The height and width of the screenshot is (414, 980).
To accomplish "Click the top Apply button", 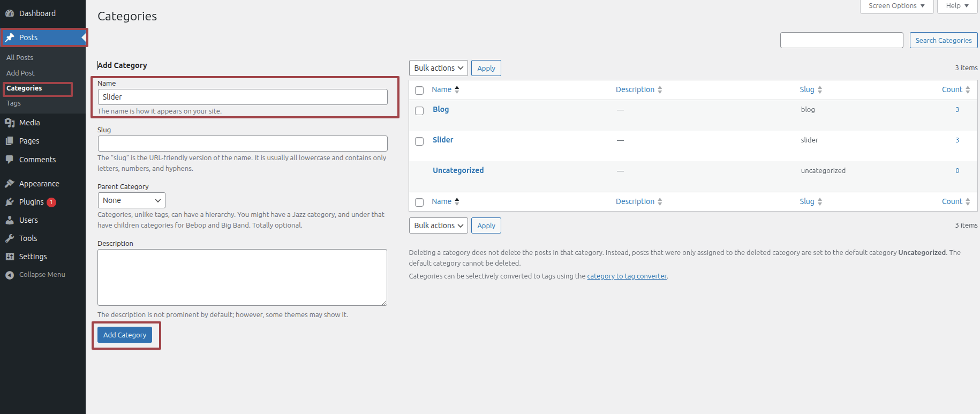I will click(x=486, y=68).
